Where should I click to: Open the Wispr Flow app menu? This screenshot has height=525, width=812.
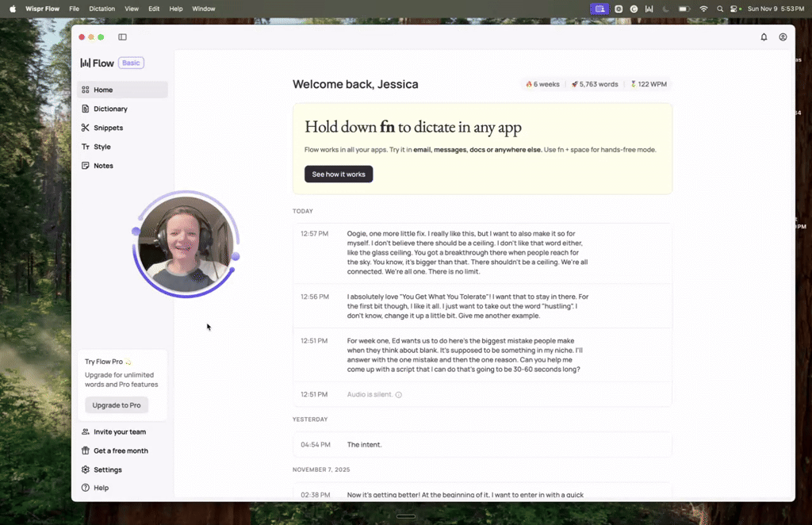click(43, 9)
